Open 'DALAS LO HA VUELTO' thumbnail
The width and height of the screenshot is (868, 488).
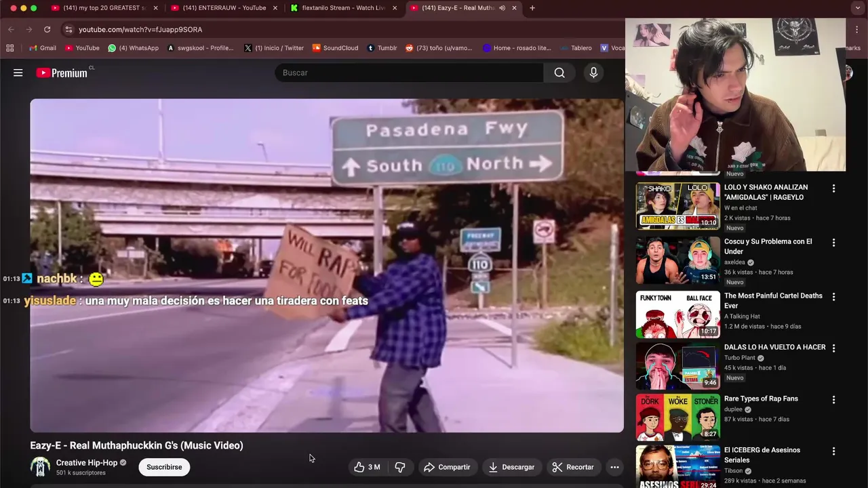677,366
